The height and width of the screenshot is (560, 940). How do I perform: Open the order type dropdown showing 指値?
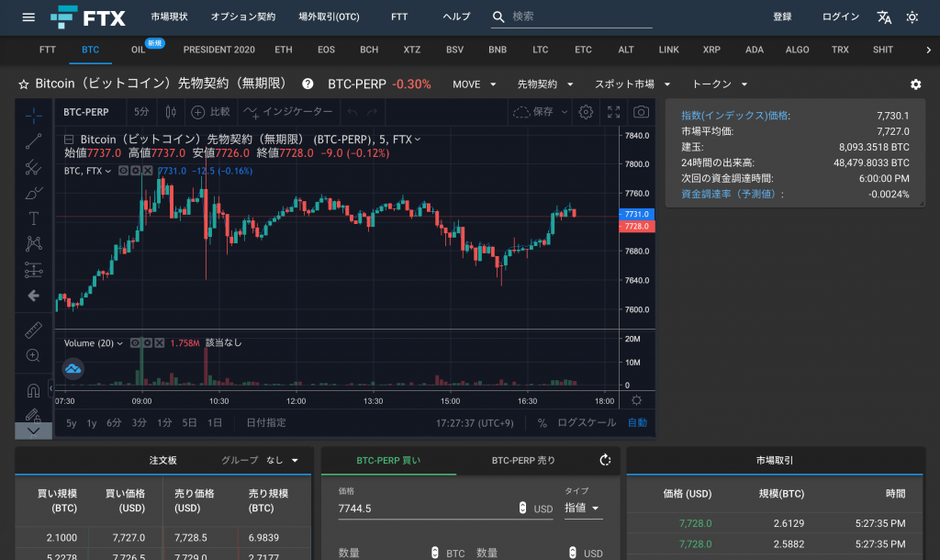pos(582,509)
